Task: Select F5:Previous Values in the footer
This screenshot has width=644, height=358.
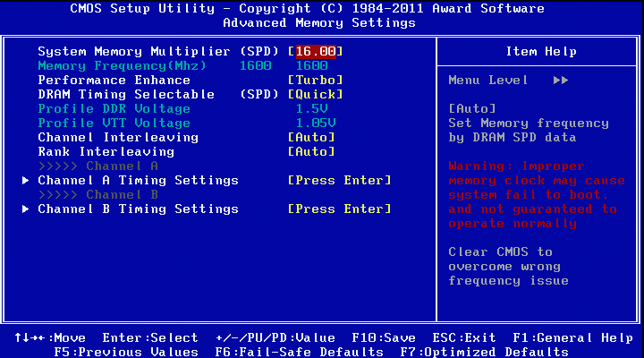Action: tap(126, 352)
